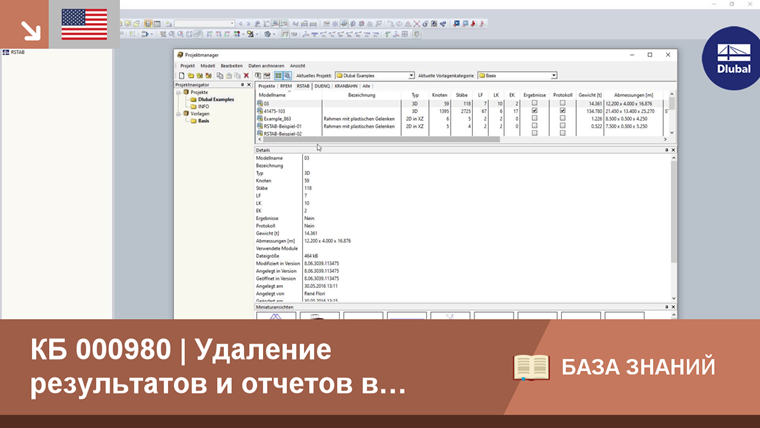Select INFO folder in project tree
Screen dimensions: 760x428
click(x=204, y=107)
